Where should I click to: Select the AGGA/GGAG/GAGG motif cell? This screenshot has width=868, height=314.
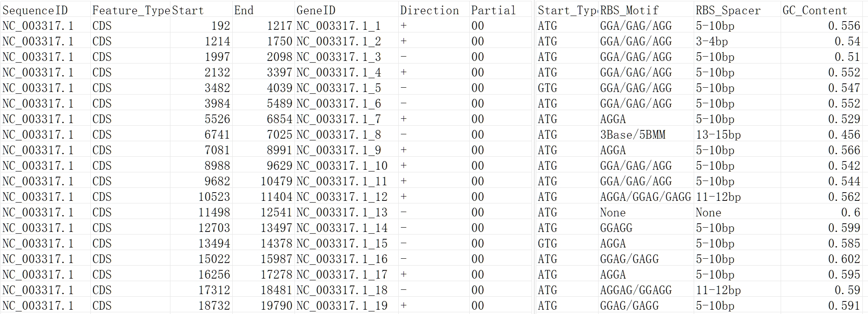646,197
